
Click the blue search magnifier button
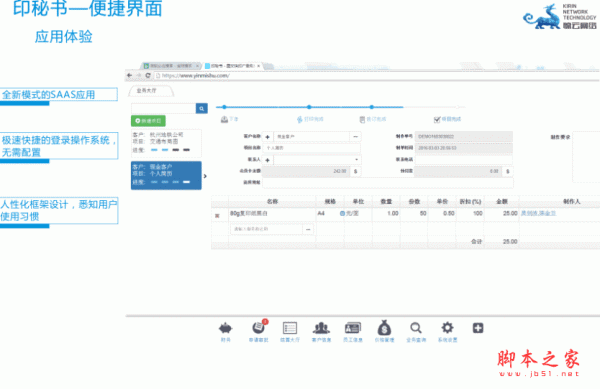(202, 109)
